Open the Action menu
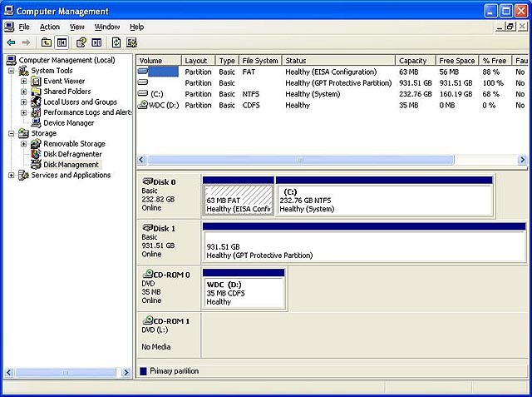The image size is (532, 397). [x=50, y=27]
